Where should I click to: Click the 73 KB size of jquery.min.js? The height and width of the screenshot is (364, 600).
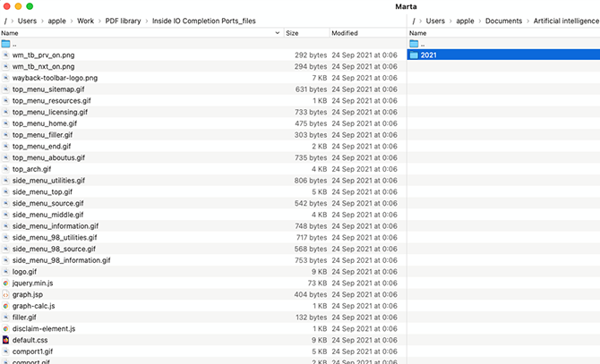(317, 283)
